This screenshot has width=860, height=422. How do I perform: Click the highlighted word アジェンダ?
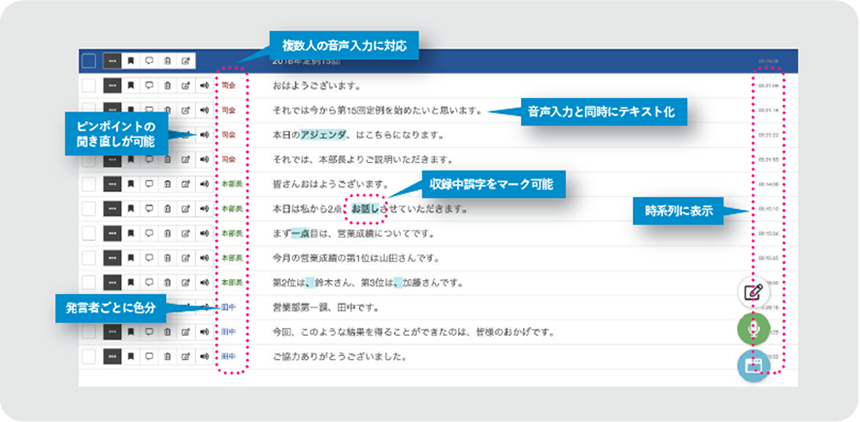[x=324, y=134]
